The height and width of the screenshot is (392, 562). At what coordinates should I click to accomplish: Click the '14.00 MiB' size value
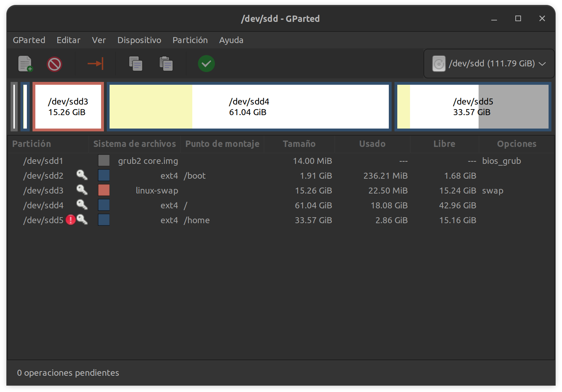pyautogui.click(x=312, y=161)
